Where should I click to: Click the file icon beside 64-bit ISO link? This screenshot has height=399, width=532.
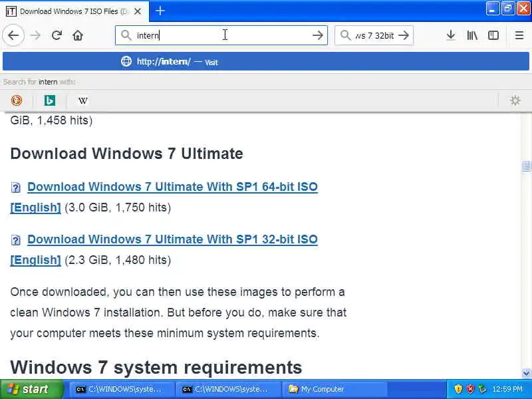tap(15, 188)
